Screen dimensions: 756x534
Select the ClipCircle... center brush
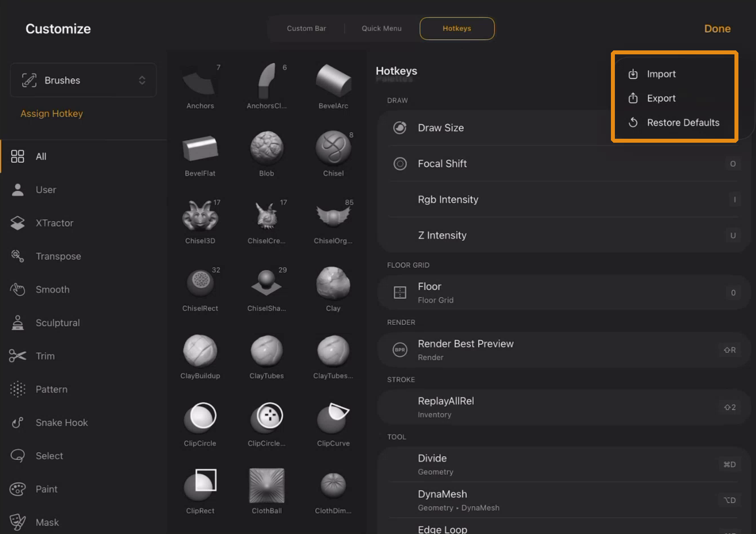(x=266, y=423)
